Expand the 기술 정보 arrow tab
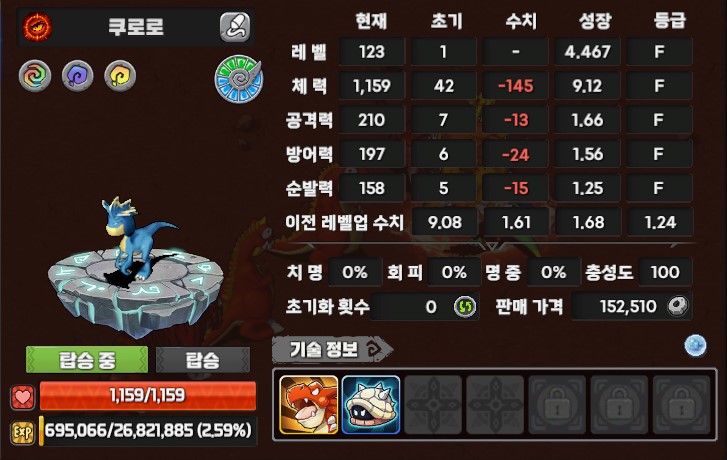Image resolution: width=727 pixels, height=460 pixels. 332,349
